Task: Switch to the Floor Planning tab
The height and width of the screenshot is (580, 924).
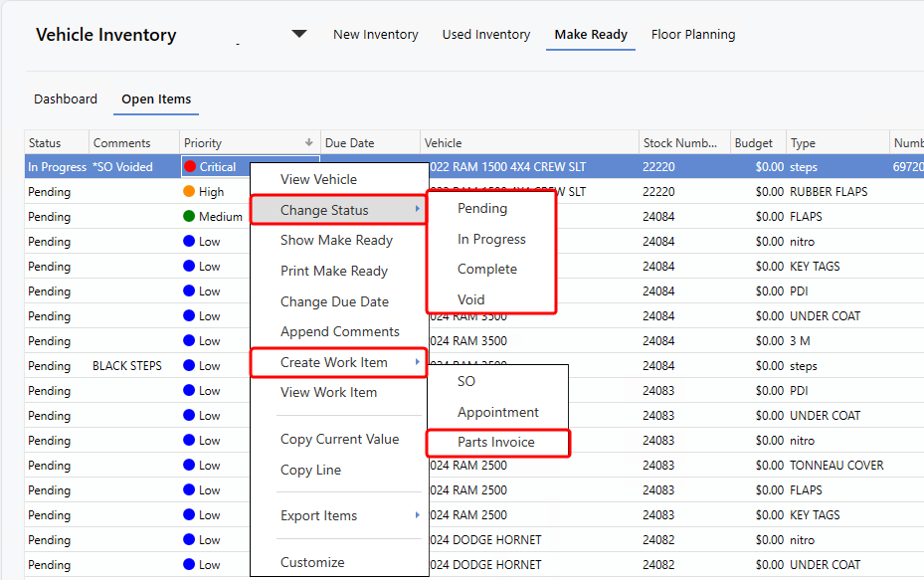Action: 693,34
